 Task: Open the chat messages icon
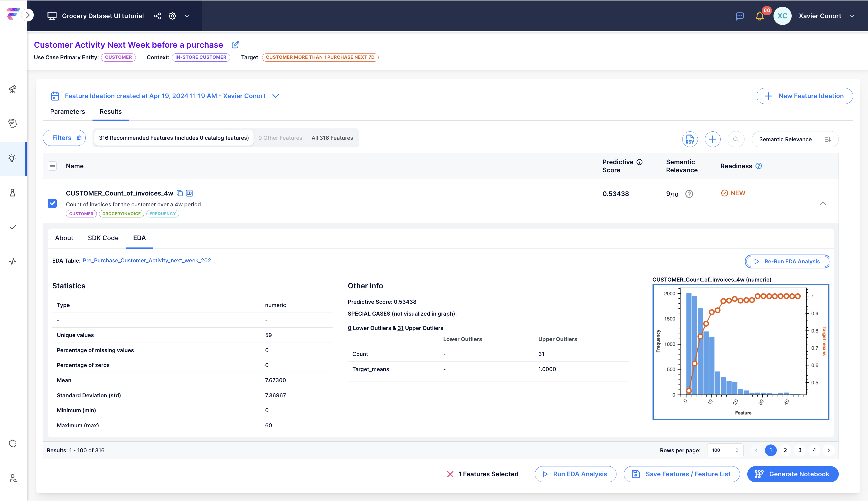740,16
